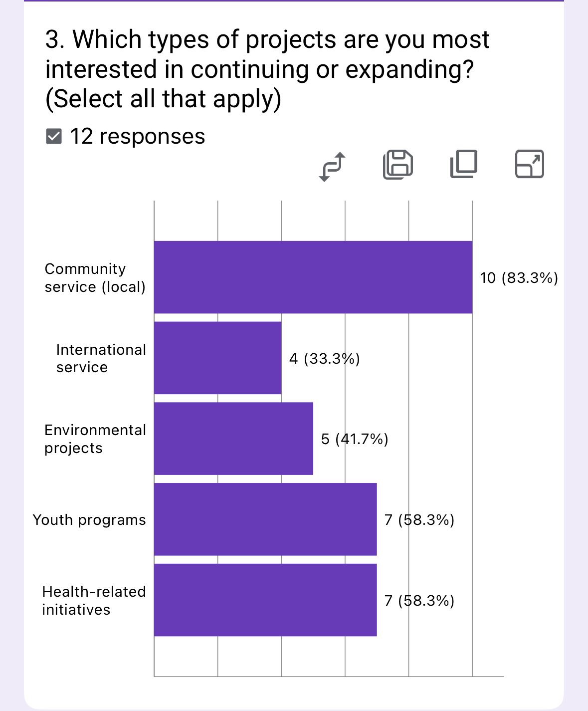Select the Health-related initiatives bar
588x711 pixels.
[265, 600]
